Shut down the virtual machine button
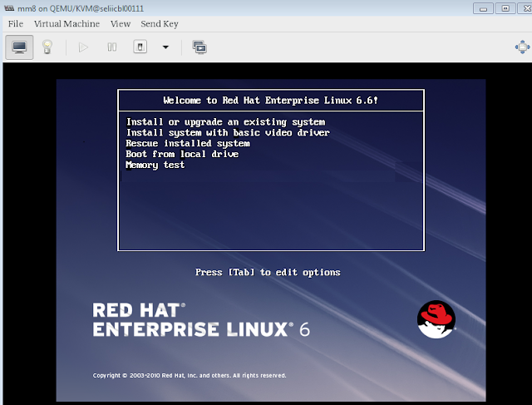The height and width of the screenshot is (405, 532). coord(140,47)
